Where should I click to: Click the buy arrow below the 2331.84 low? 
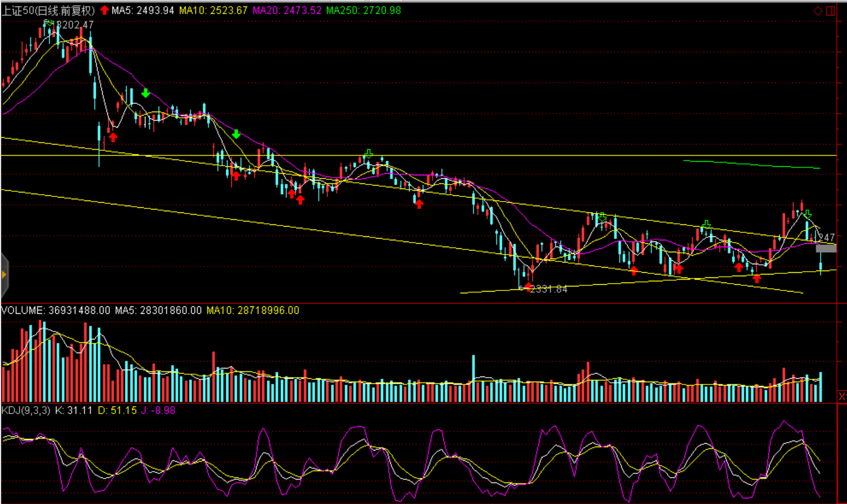click(528, 286)
